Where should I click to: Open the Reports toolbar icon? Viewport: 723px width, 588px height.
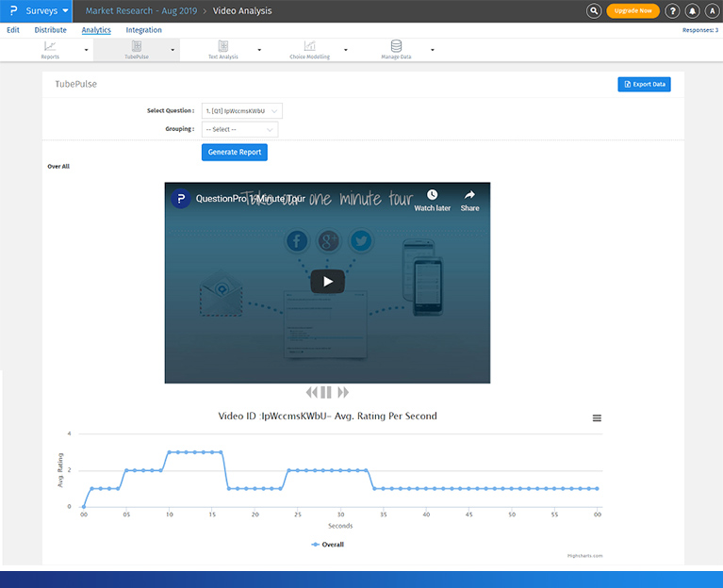[x=50, y=50]
